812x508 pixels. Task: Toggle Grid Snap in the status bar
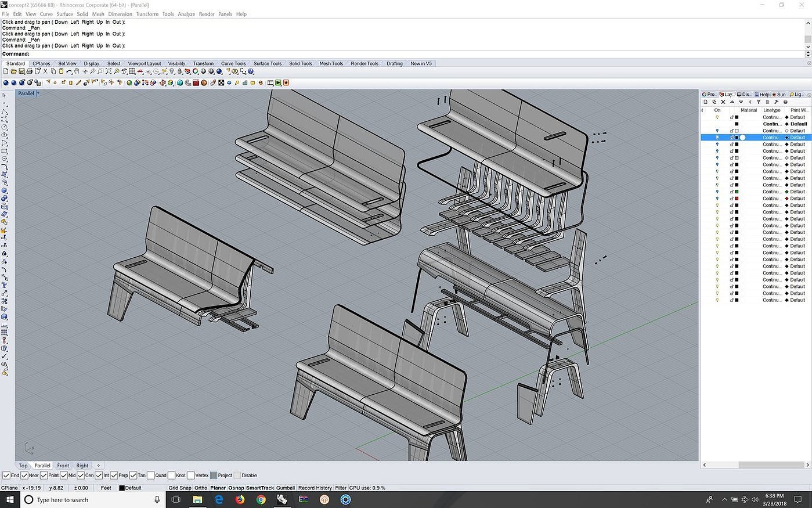pyautogui.click(x=179, y=488)
